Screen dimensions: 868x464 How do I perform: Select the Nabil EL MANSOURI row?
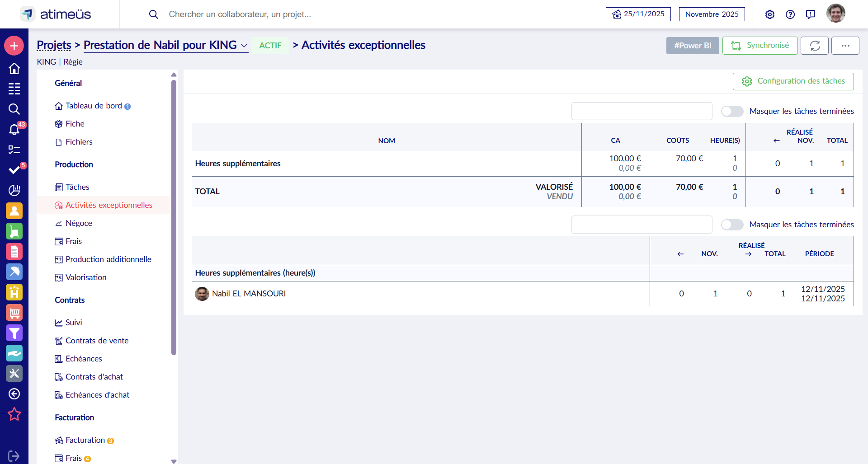523,294
